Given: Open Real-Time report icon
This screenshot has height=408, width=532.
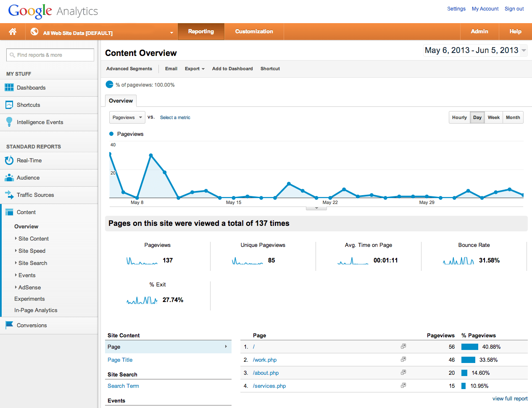Looking at the screenshot, I should 9,160.
